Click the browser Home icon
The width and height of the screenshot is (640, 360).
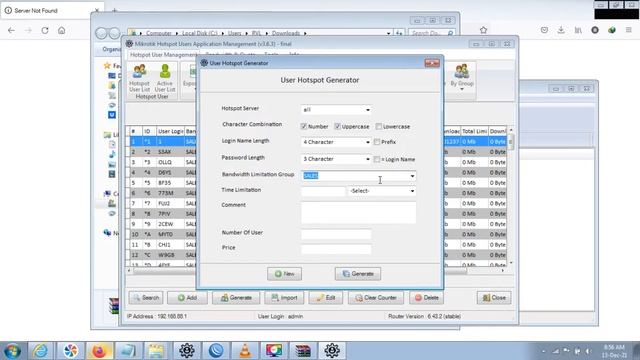(62, 30)
